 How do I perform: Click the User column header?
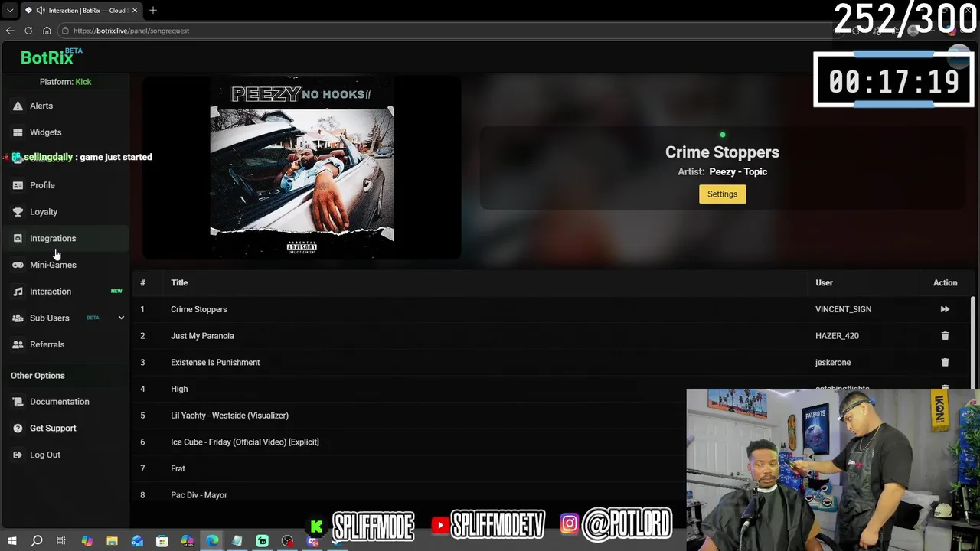coord(824,283)
